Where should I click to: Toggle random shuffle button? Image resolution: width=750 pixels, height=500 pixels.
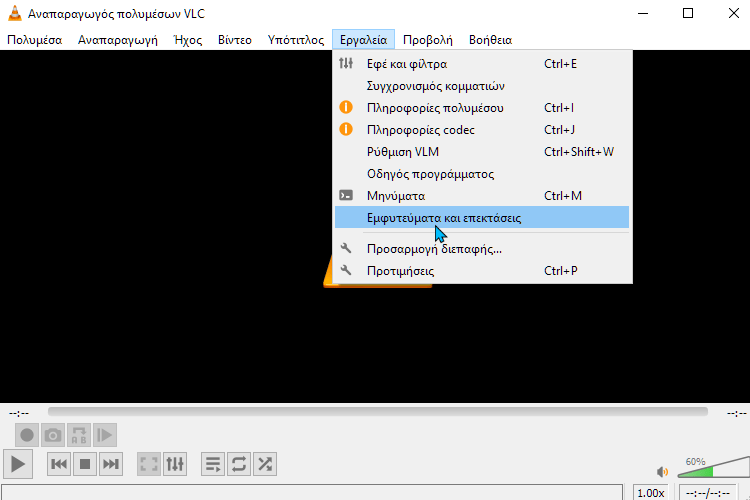click(265, 464)
